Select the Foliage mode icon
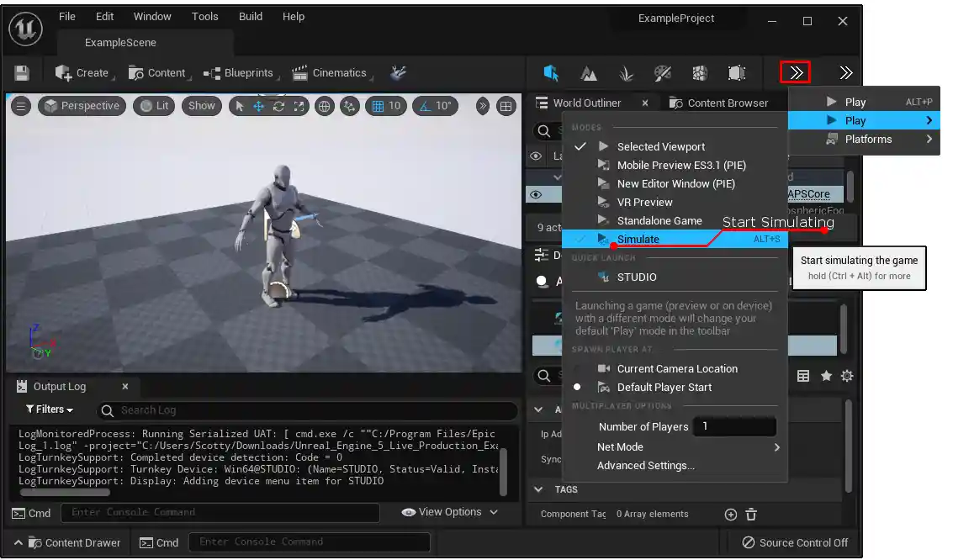Image resolution: width=953 pixels, height=560 pixels. click(x=626, y=73)
